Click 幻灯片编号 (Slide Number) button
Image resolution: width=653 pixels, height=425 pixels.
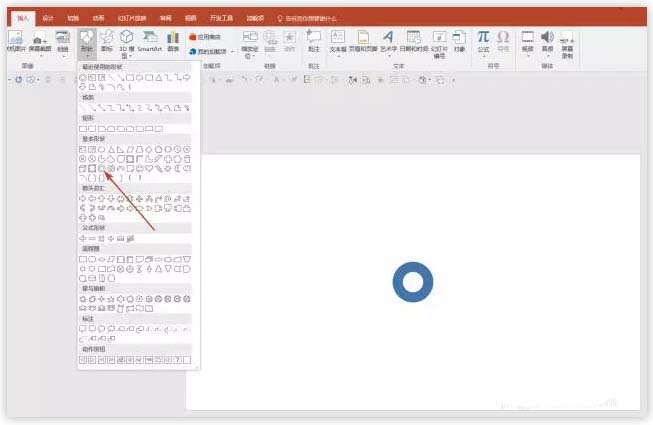coord(439,44)
